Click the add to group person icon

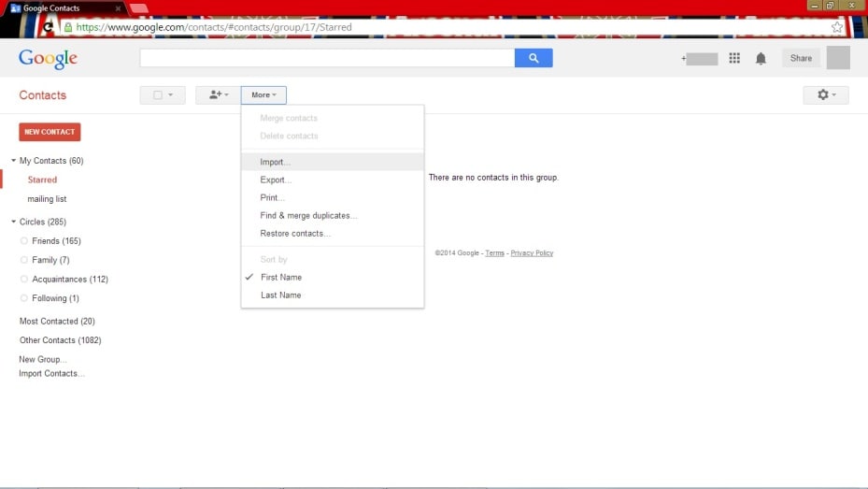218,94
